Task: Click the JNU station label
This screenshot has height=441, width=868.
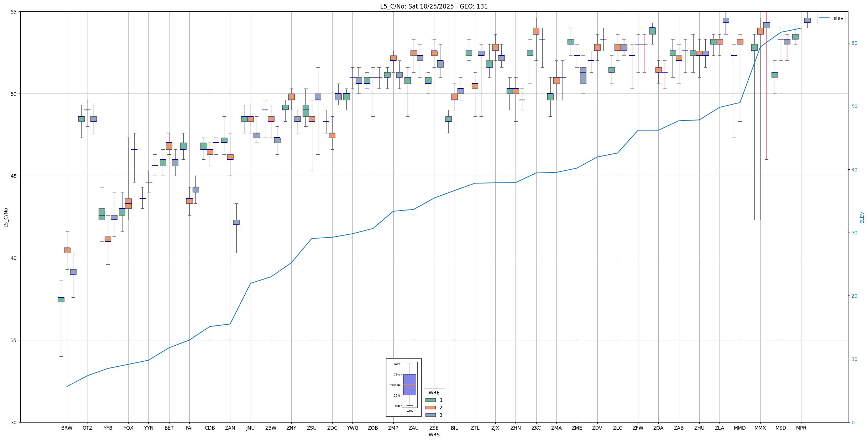Action: click(x=250, y=428)
